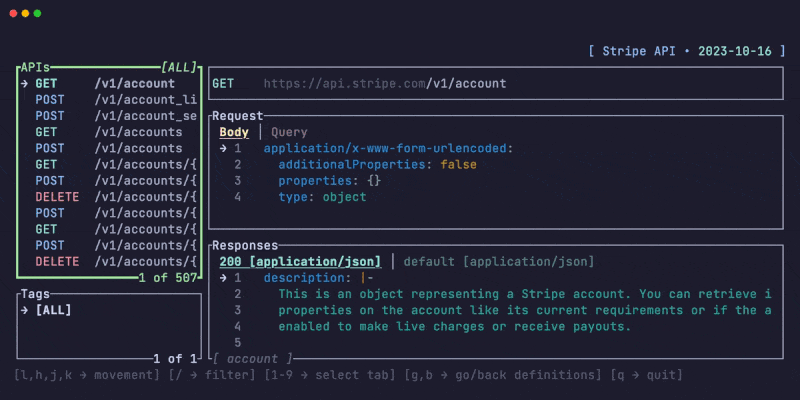Click the [ account ] definition label

252,359
